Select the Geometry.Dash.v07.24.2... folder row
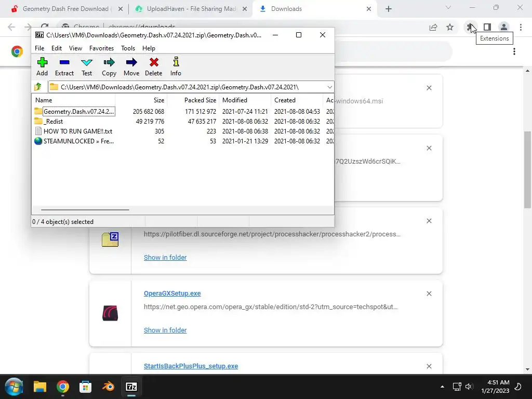 coord(75,111)
